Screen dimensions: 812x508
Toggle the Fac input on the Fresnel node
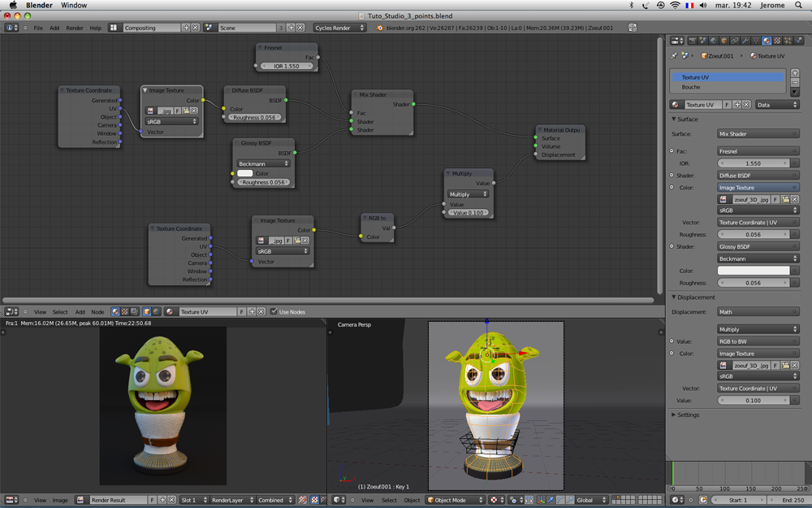point(317,58)
